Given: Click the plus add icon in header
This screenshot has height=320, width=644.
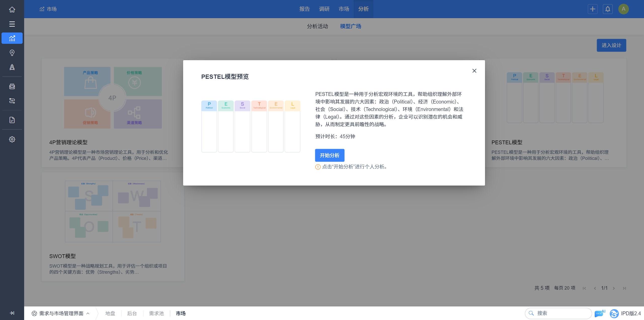Looking at the screenshot, I should (592, 9).
